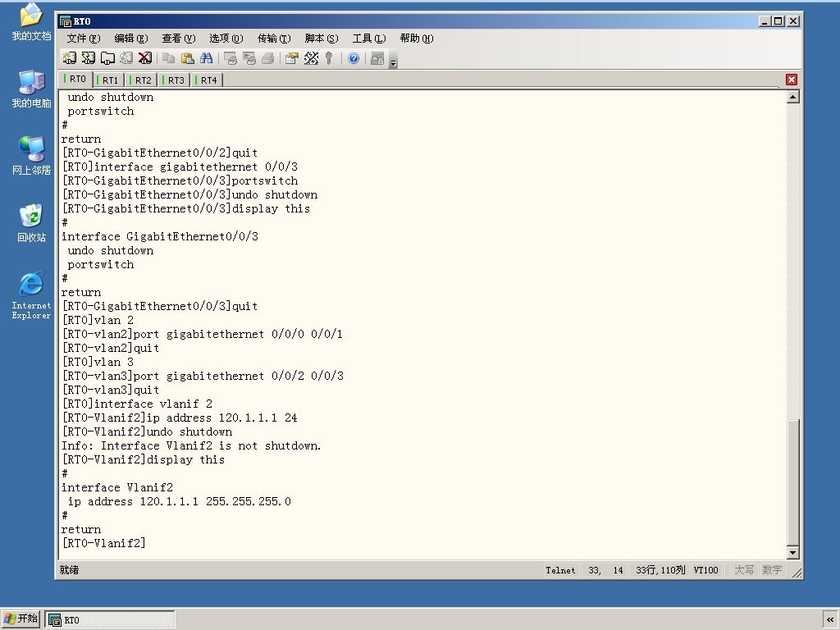Click the VT100 status bar entry

[705, 570]
